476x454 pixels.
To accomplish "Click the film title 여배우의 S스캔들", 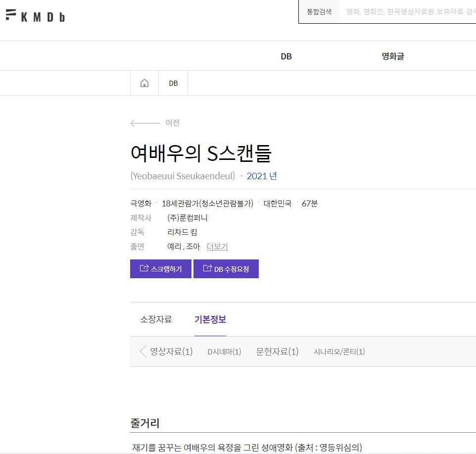I will coord(201,153).
